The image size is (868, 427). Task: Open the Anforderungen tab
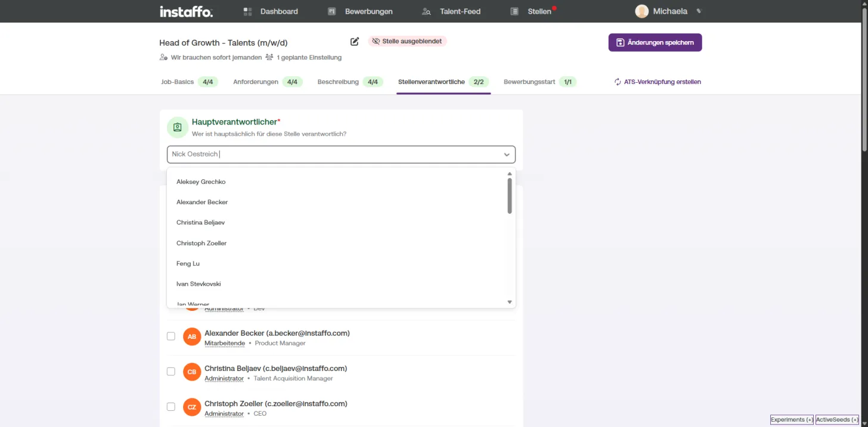[268, 82]
